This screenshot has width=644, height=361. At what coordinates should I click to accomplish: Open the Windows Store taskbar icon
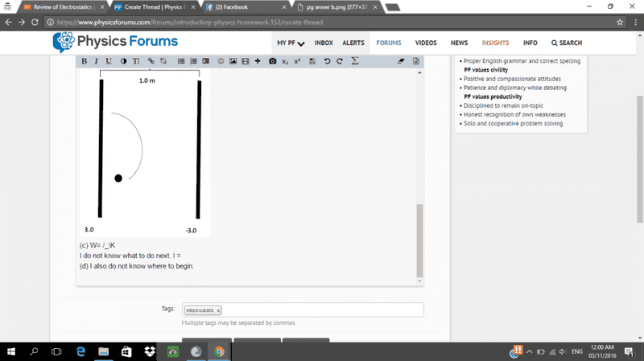pyautogui.click(x=126, y=351)
